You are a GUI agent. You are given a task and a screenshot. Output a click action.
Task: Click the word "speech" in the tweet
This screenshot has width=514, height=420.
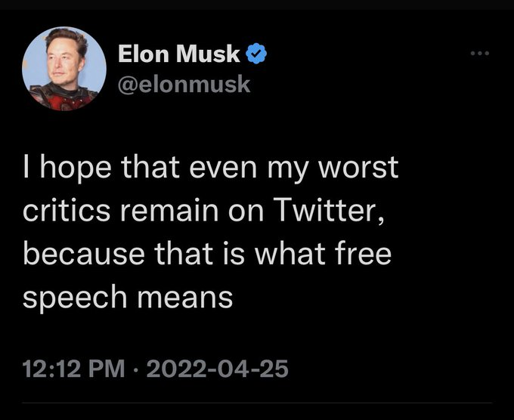(75, 298)
